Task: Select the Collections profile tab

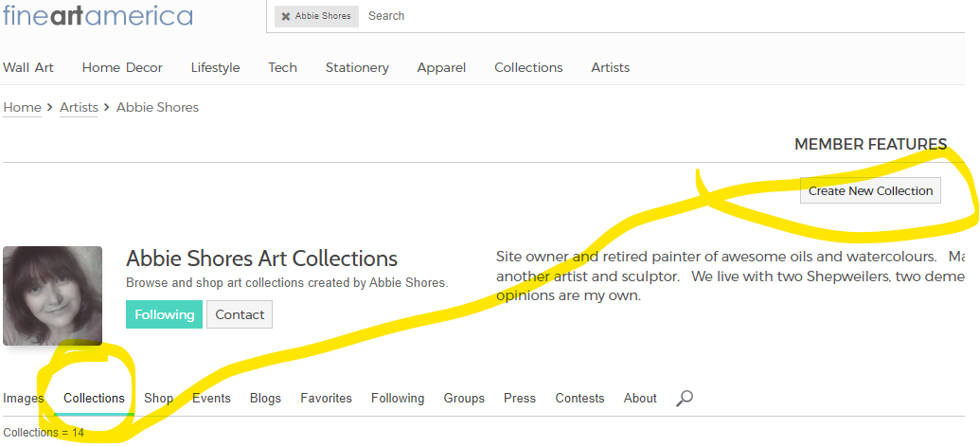Action: tap(95, 398)
